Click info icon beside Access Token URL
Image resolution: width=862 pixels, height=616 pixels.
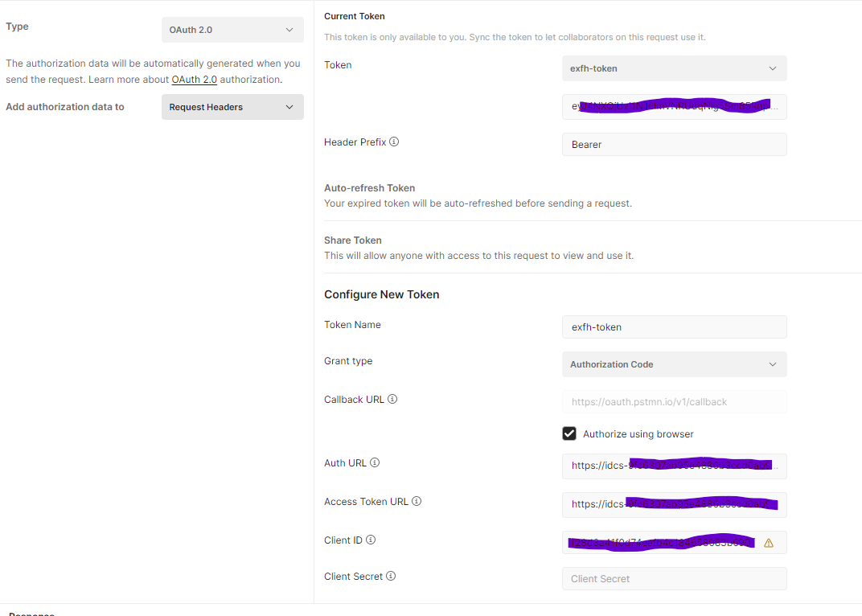(x=417, y=502)
